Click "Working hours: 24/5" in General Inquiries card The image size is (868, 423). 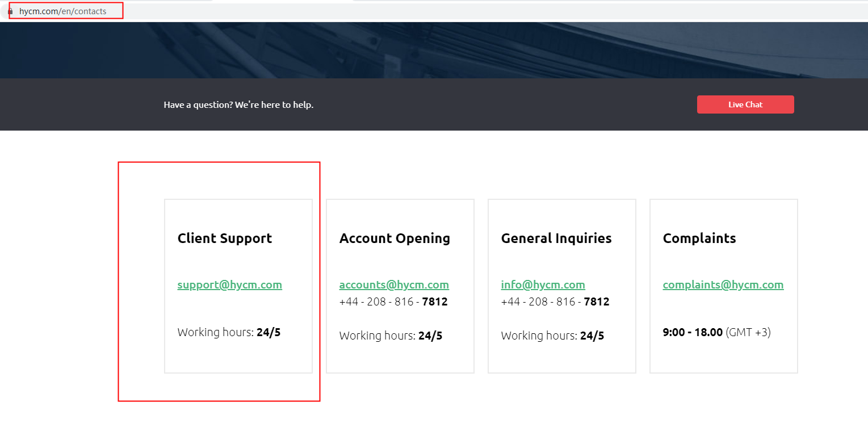[x=552, y=336]
